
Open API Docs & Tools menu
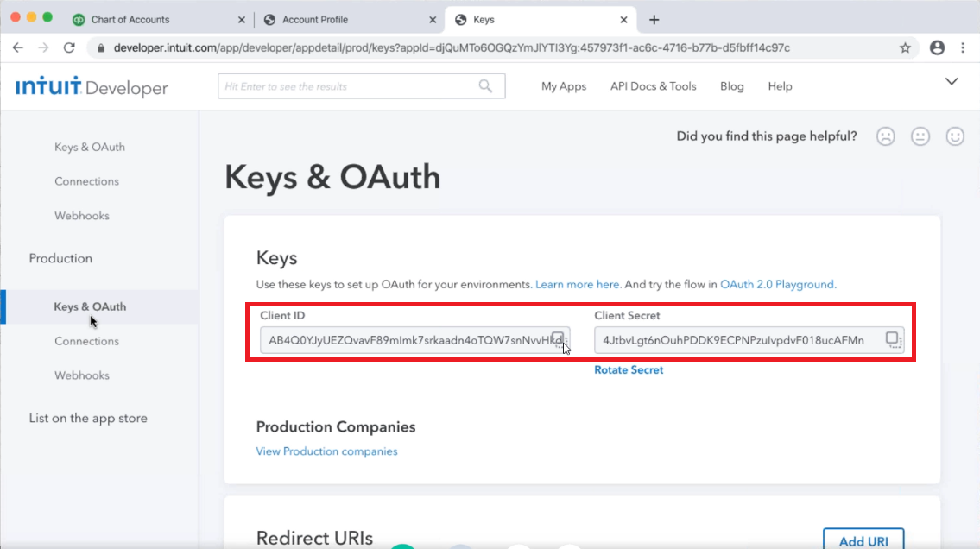653,86
